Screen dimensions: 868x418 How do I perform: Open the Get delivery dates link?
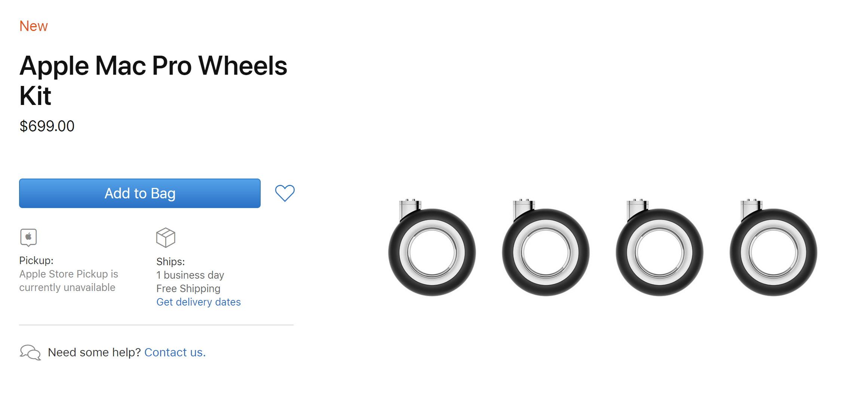coord(199,302)
